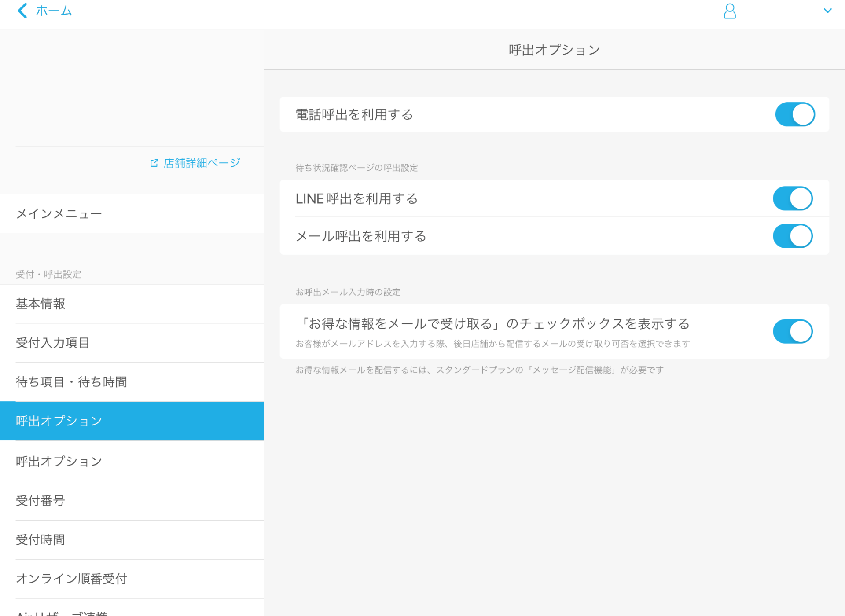The image size is (845, 616).
Task: Select 待ち項目・待ち時間
Action: click(72, 382)
